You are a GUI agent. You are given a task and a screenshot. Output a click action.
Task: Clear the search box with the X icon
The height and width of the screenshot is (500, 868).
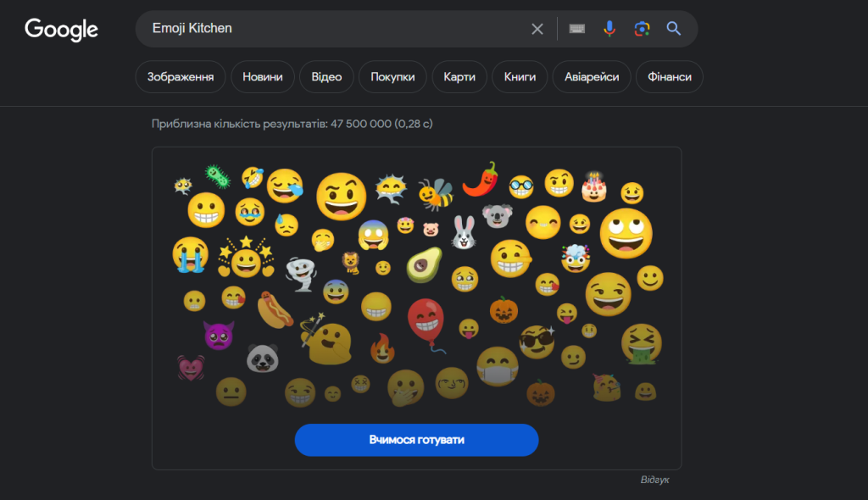tap(537, 29)
